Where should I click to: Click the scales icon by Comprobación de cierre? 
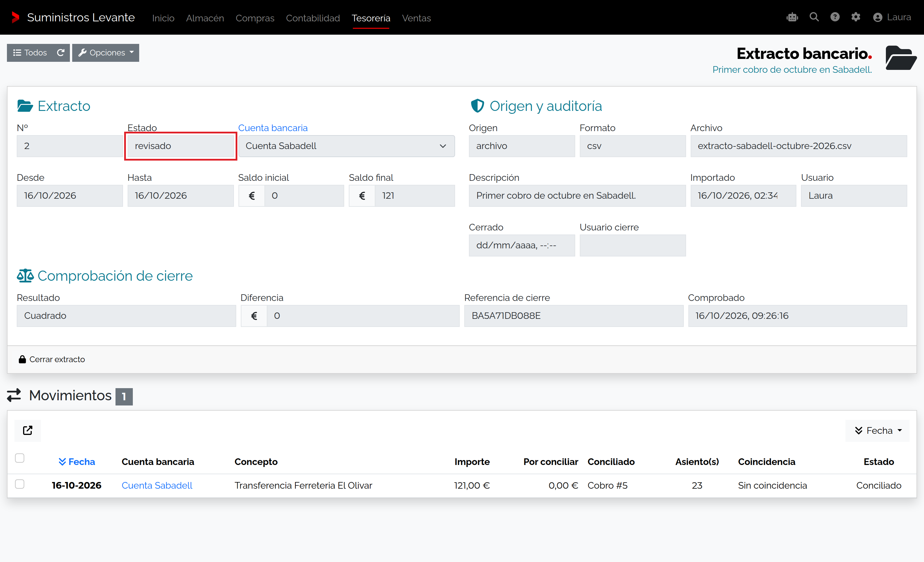[x=25, y=276]
